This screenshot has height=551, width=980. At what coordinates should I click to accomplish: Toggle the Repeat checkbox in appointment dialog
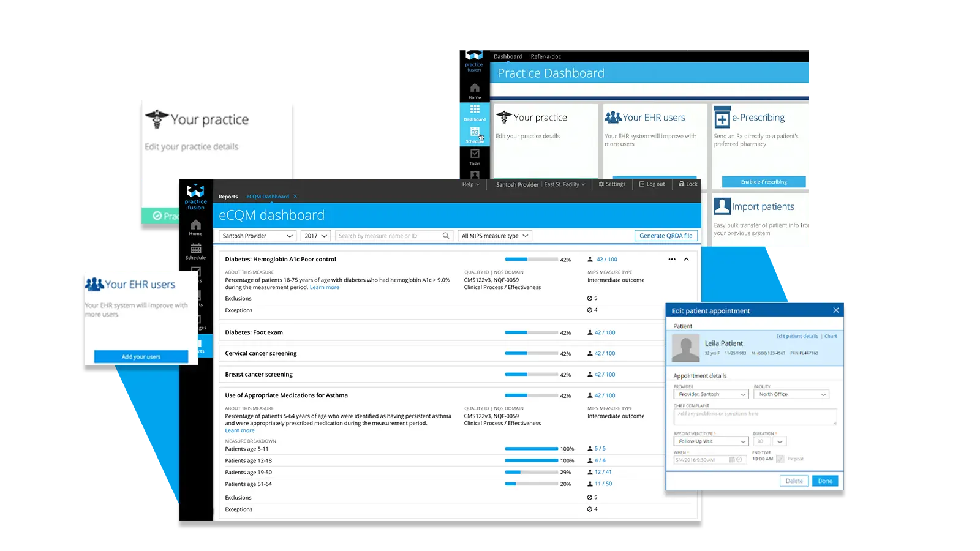(x=780, y=459)
